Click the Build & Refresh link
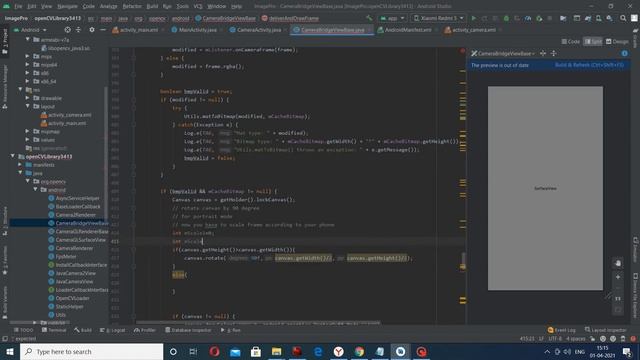This screenshot has height=360, width=640. [589, 65]
